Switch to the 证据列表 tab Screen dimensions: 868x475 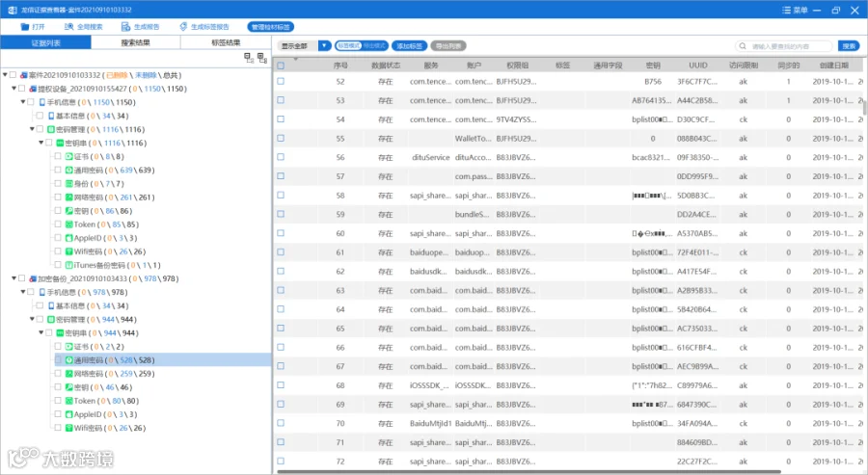(46, 42)
